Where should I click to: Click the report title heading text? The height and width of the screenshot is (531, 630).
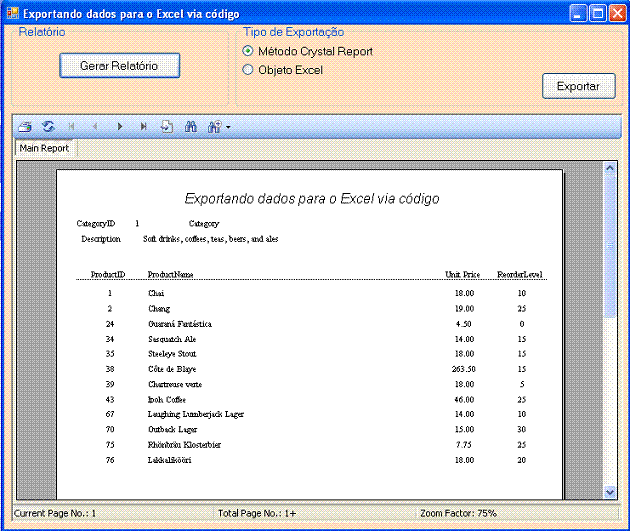point(312,199)
